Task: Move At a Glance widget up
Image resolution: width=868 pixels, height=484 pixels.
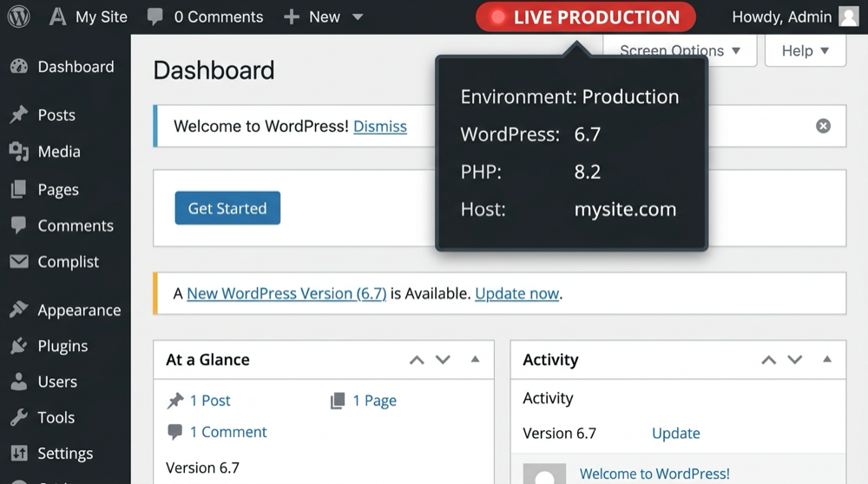Action: (417, 360)
